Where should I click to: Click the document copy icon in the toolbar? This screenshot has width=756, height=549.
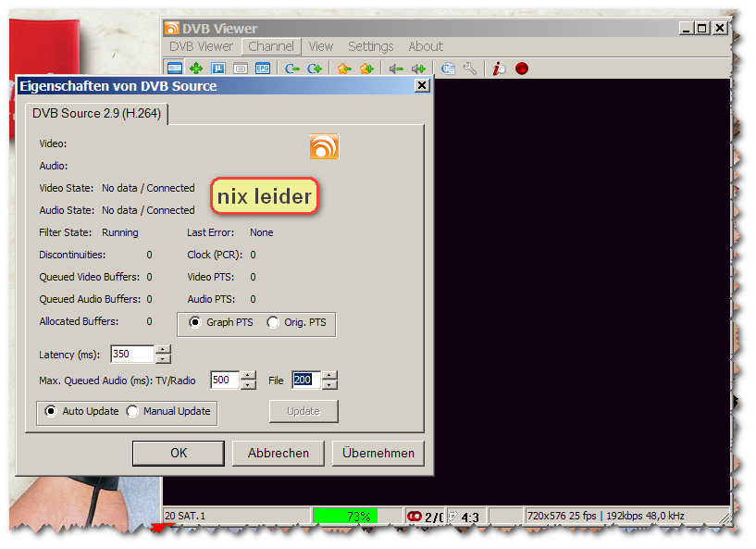tap(448, 69)
